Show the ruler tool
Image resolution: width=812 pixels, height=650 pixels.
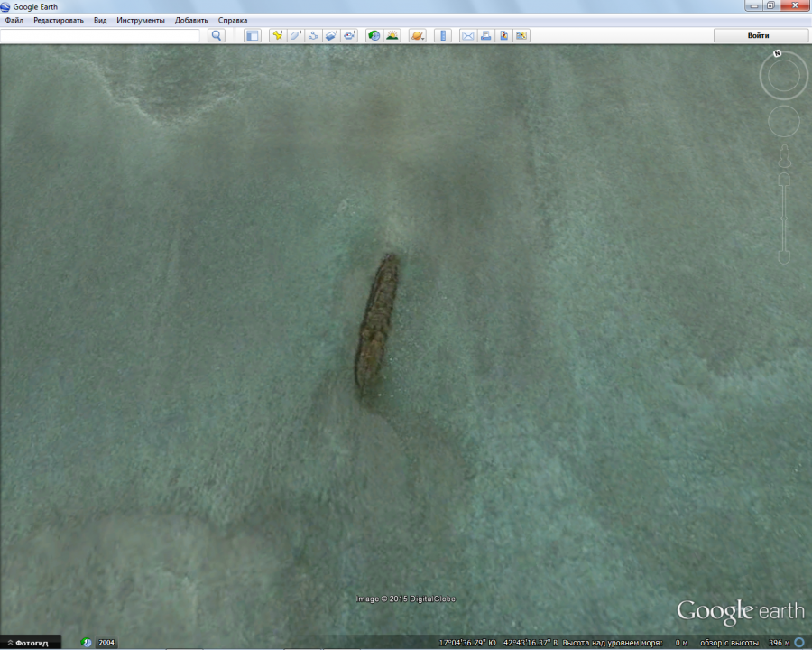click(443, 35)
